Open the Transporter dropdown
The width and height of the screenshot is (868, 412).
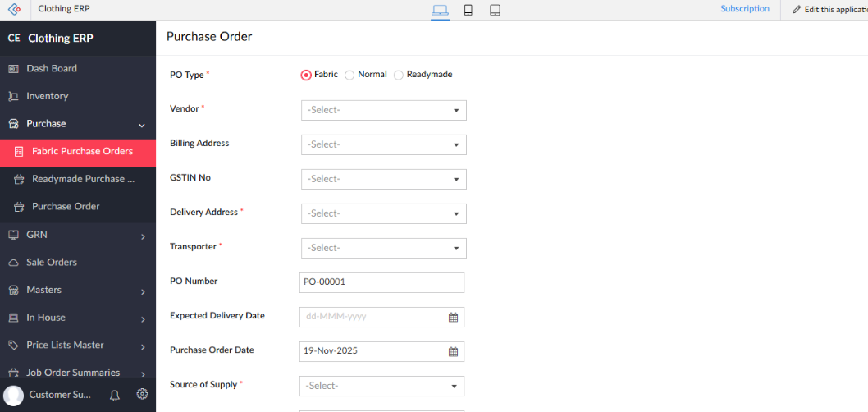383,248
